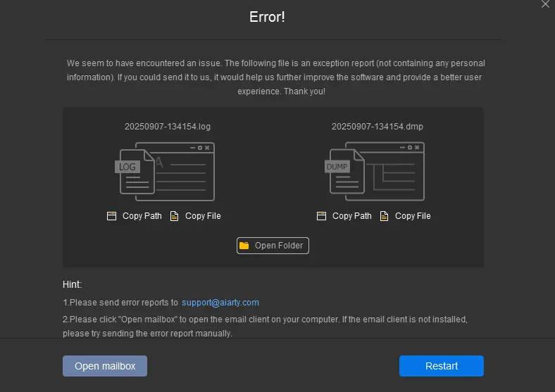Click the yellow folder icon in Open Folder

pyautogui.click(x=244, y=246)
